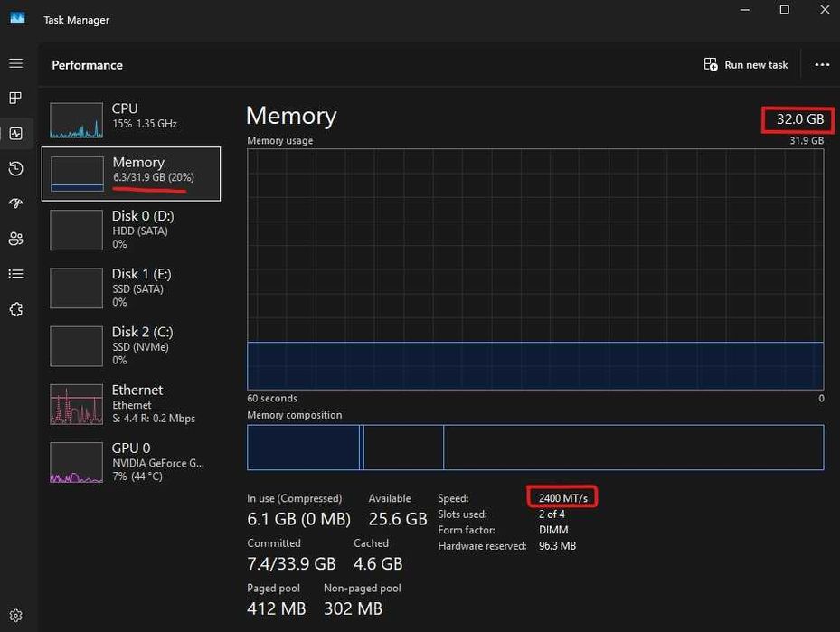Click the CPU mini usage graph
The height and width of the screenshot is (632, 840).
tap(77, 120)
